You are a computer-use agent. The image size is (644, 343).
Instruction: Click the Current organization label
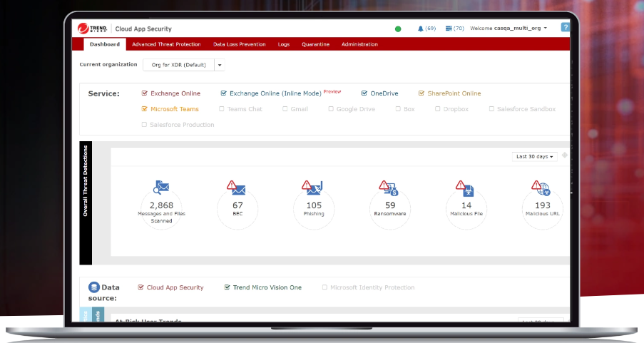pos(108,64)
